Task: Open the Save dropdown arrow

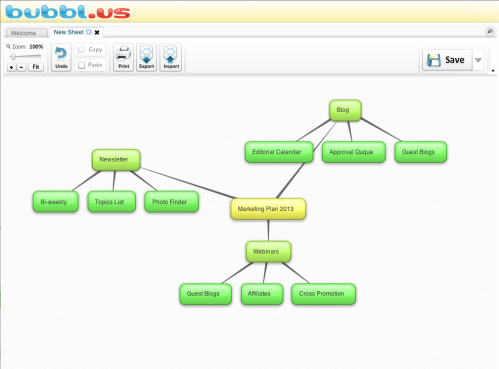Action: 478,60
